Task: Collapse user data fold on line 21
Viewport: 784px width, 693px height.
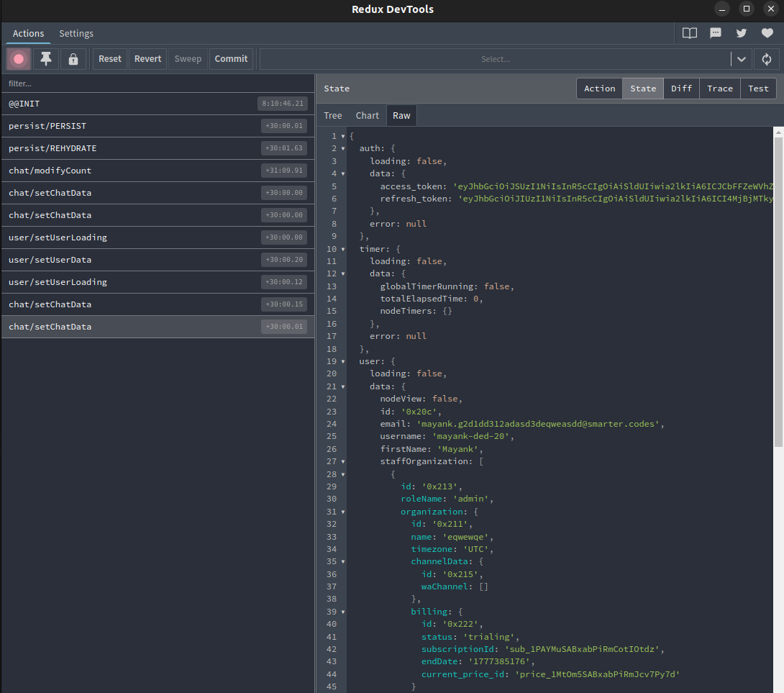Action: pyautogui.click(x=343, y=386)
